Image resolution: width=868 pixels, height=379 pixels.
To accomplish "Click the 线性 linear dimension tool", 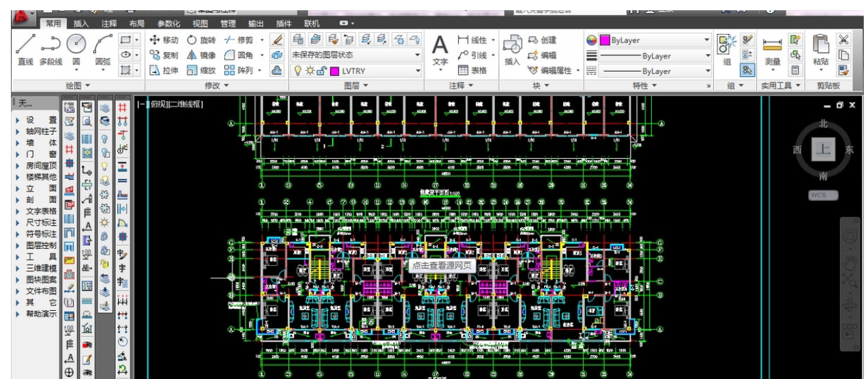I will pyautogui.click(x=473, y=41).
